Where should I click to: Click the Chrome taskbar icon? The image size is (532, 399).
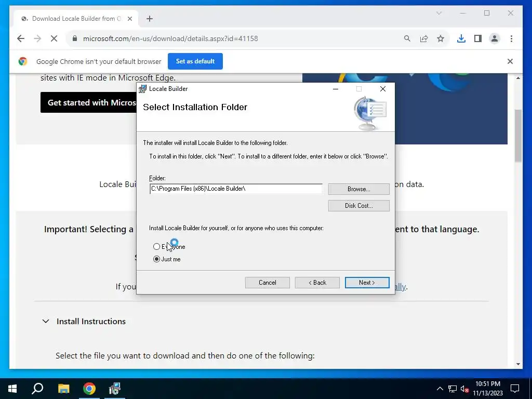(x=89, y=389)
